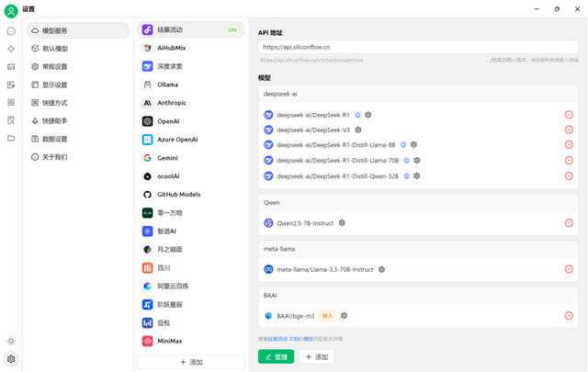The height and width of the screenshot is (372, 588).
Task: Open settings gear for Llama-3.3-70B-Instruct
Action: coord(381,269)
